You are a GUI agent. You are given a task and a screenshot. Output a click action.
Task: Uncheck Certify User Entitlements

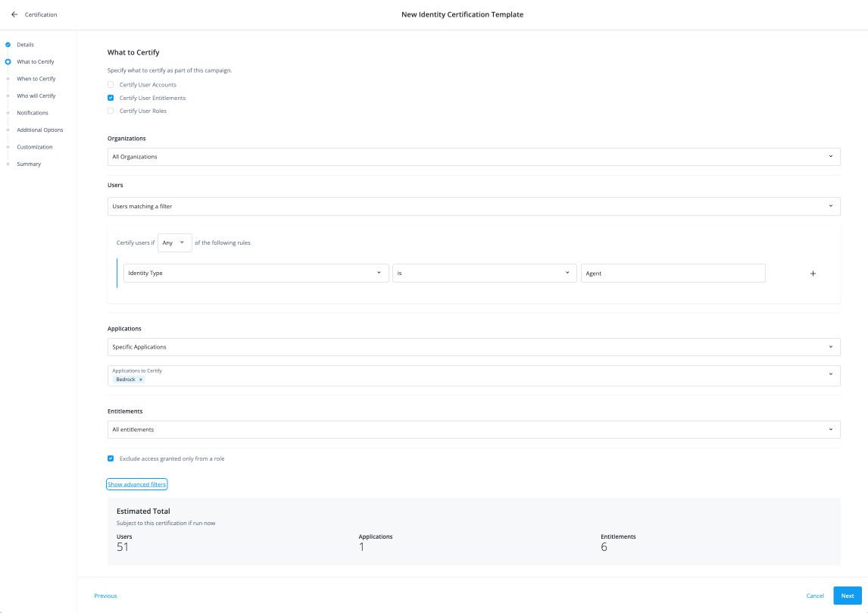click(111, 98)
